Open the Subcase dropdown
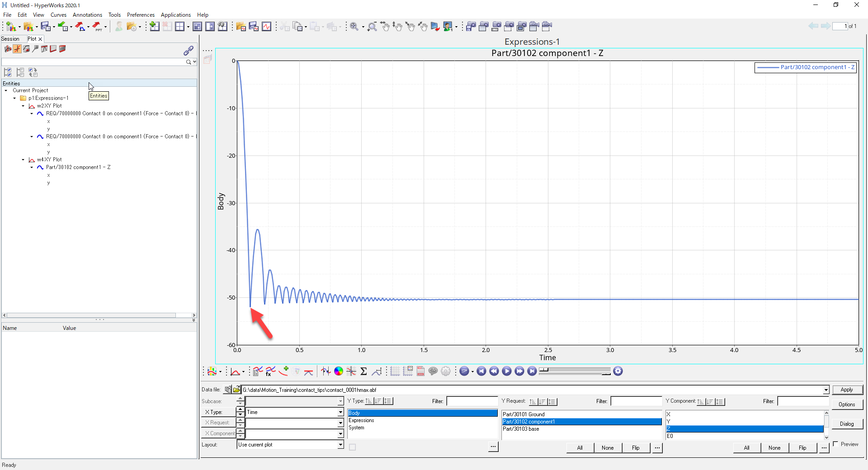This screenshot has height=470, width=868. coord(340,401)
